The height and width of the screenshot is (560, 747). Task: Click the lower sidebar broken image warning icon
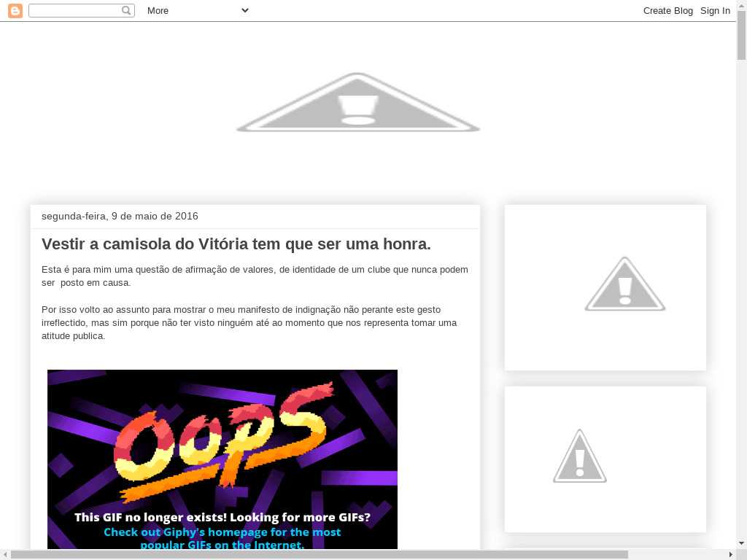pos(580,456)
